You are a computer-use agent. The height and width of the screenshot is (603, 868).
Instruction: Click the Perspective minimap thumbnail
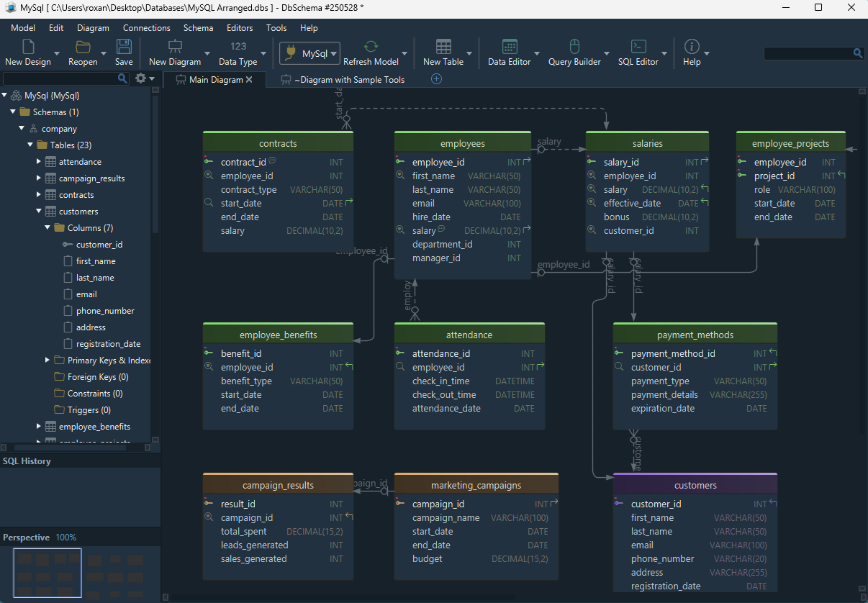click(48, 573)
